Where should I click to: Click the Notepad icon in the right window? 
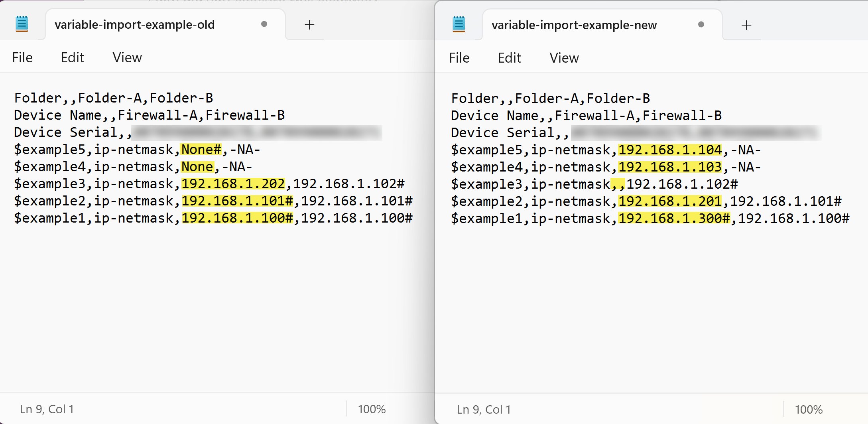(x=459, y=24)
